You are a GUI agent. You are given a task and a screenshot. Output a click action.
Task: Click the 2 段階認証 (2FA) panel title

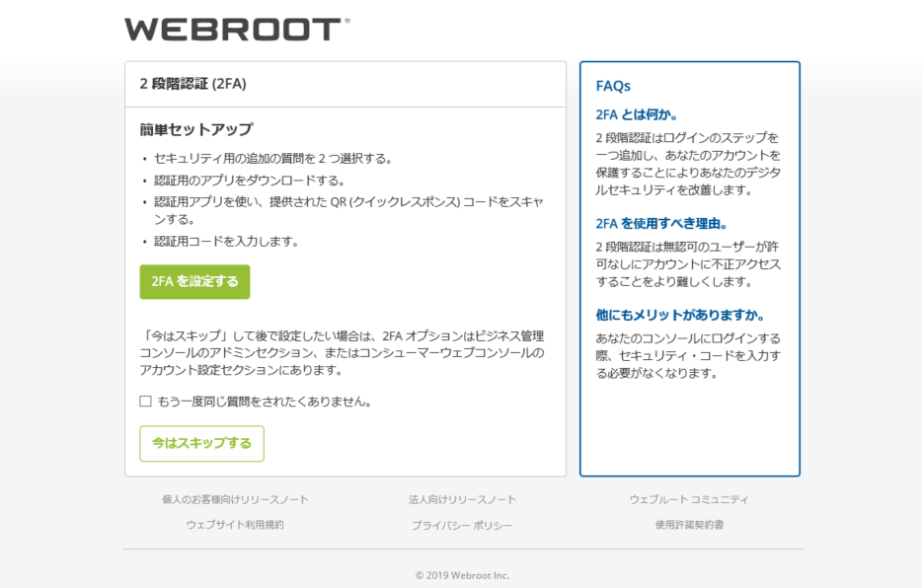tap(192, 84)
